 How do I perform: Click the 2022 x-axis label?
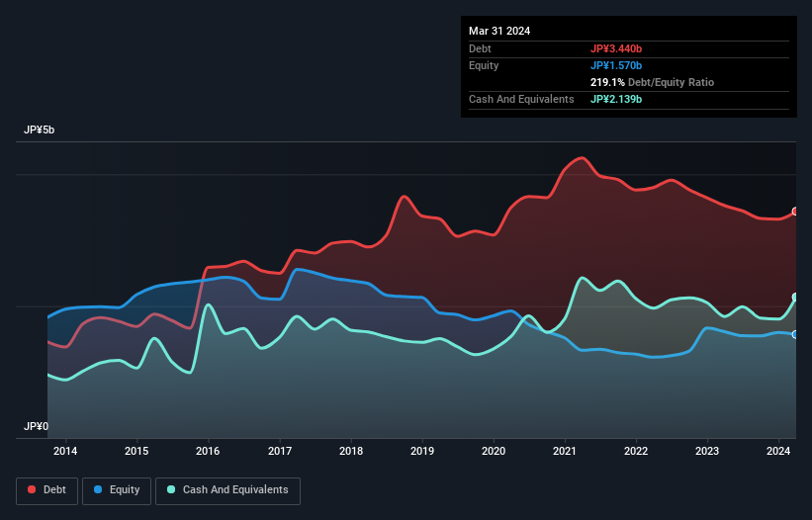(x=636, y=451)
